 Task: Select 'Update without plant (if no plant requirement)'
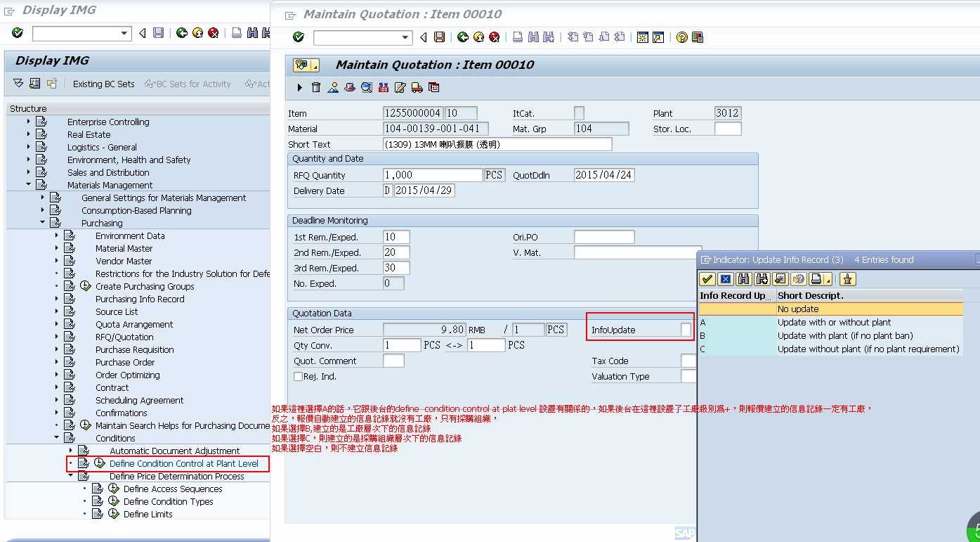(830, 349)
